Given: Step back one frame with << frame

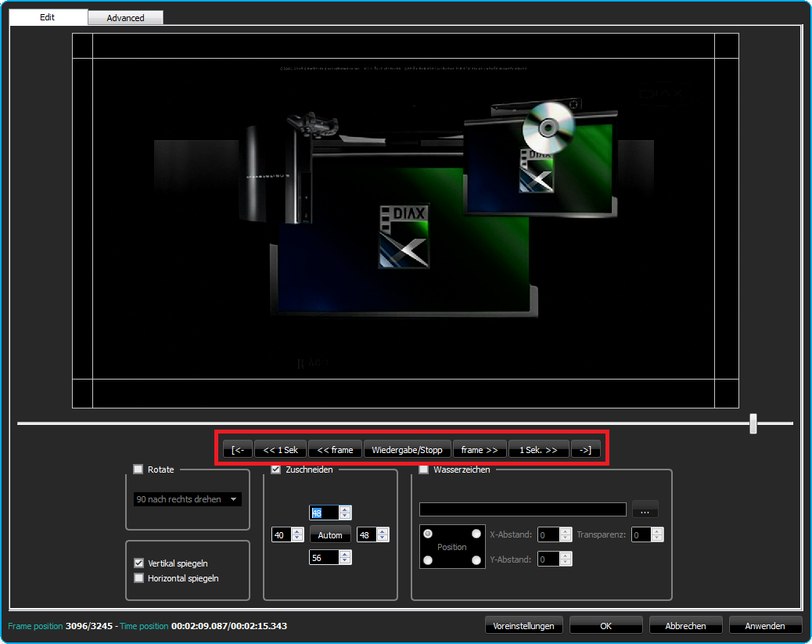Looking at the screenshot, I should pos(335,450).
